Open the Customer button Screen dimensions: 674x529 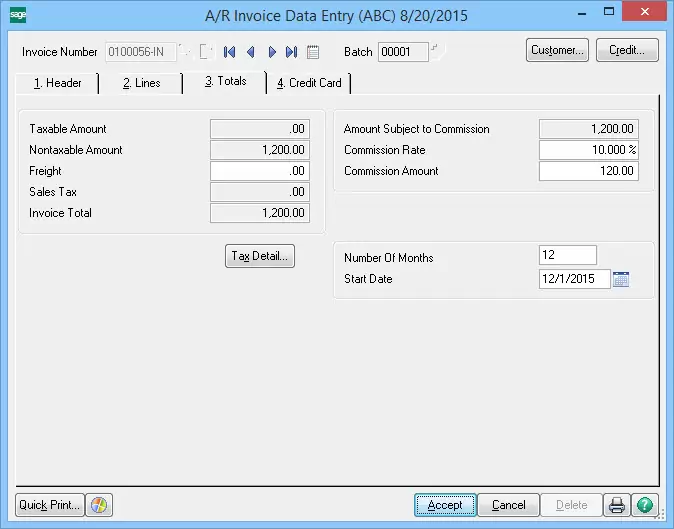click(x=558, y=50)
